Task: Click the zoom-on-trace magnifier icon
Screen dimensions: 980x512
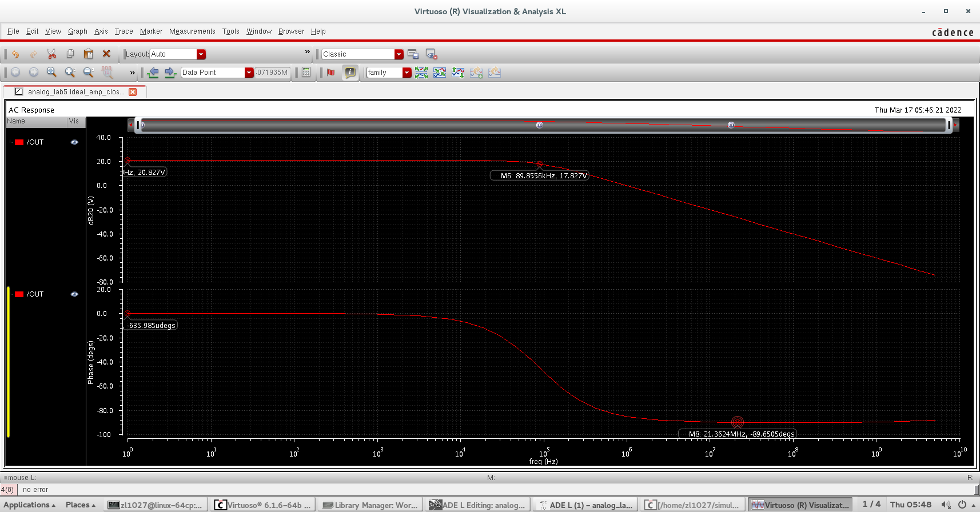Action: click(106, 72)
